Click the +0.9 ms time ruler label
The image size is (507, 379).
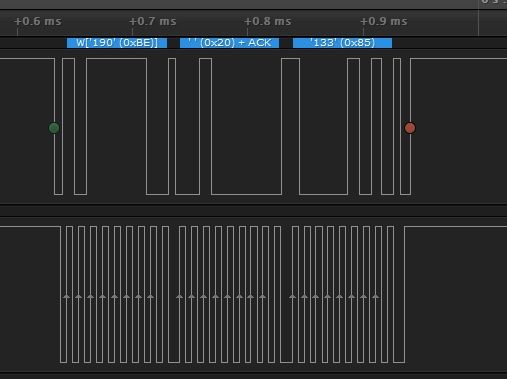pos(384,21)
